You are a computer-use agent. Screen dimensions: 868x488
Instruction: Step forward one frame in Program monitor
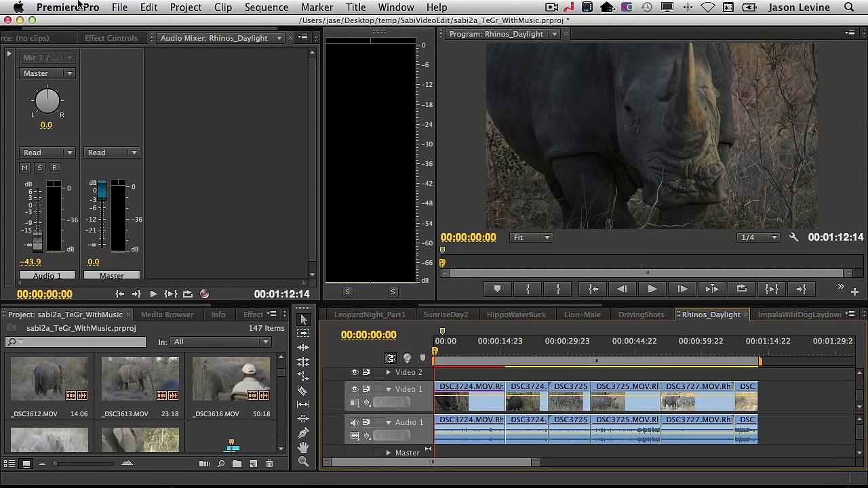[x=682, y=289]
